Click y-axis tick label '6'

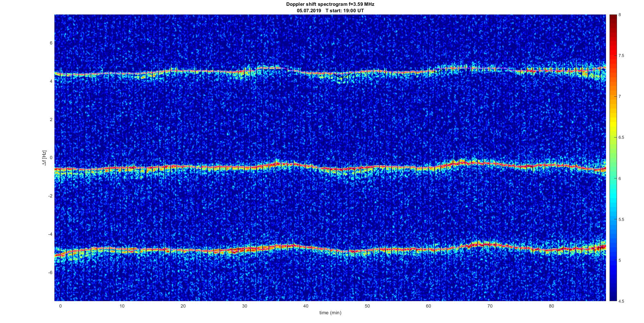51,43
